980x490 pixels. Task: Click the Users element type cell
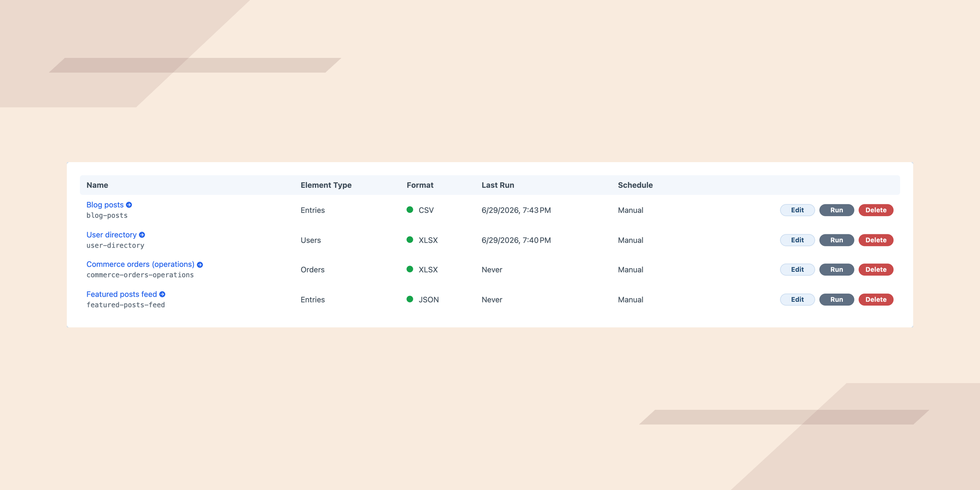[x=310, y=240]
